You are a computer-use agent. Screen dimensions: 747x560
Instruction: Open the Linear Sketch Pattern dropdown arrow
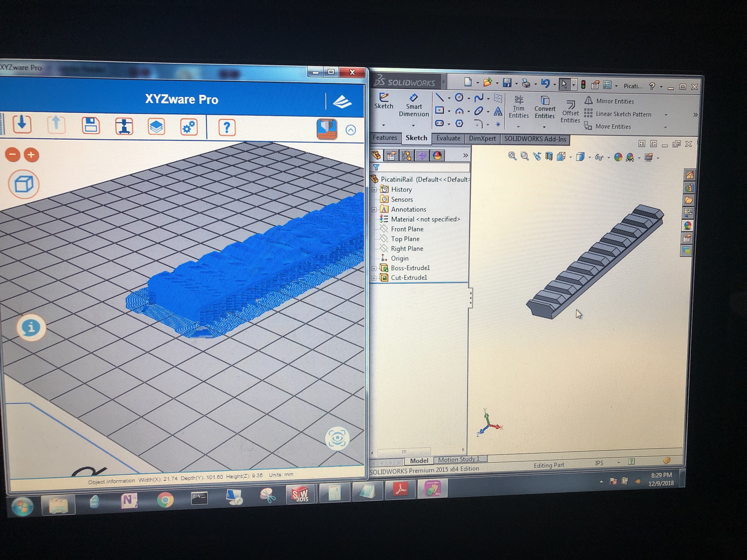pyautogui.click(x=666, y=115)
